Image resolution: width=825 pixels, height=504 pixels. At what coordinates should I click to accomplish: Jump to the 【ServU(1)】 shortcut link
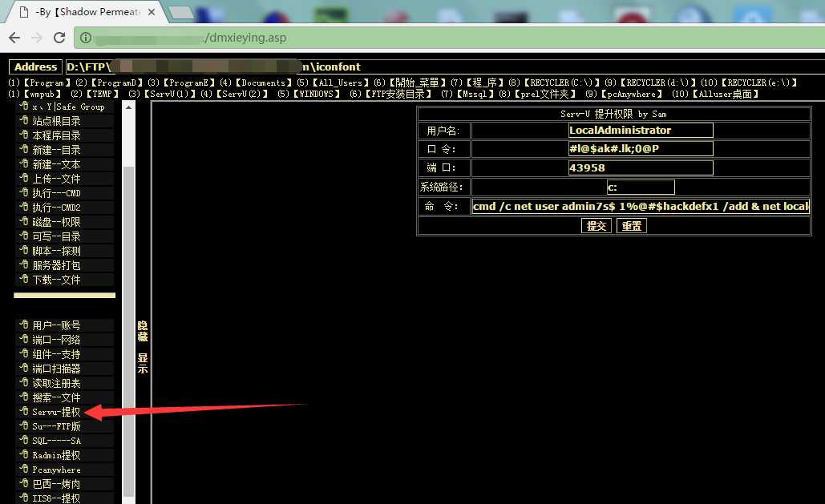(170, 95)
